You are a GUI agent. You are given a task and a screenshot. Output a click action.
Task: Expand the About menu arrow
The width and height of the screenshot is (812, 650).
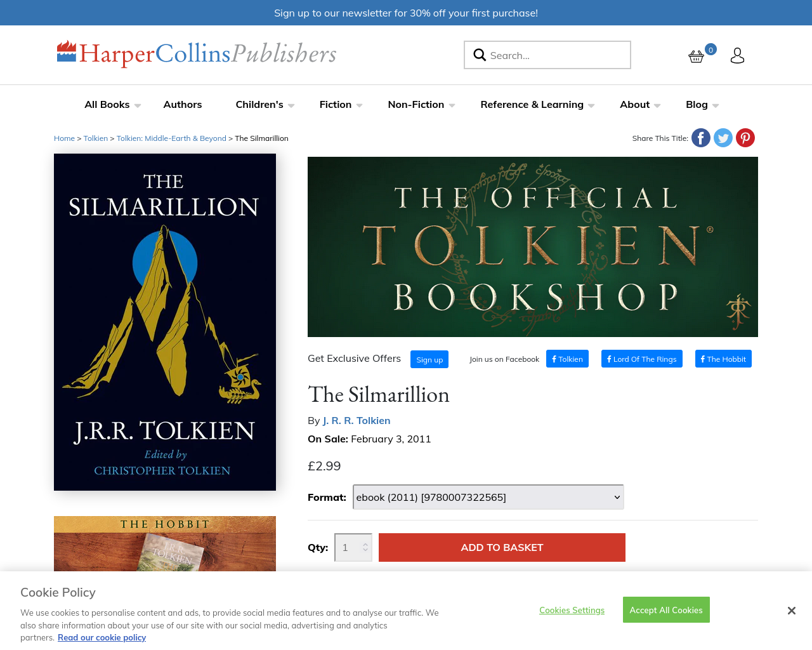click(657, 105)
